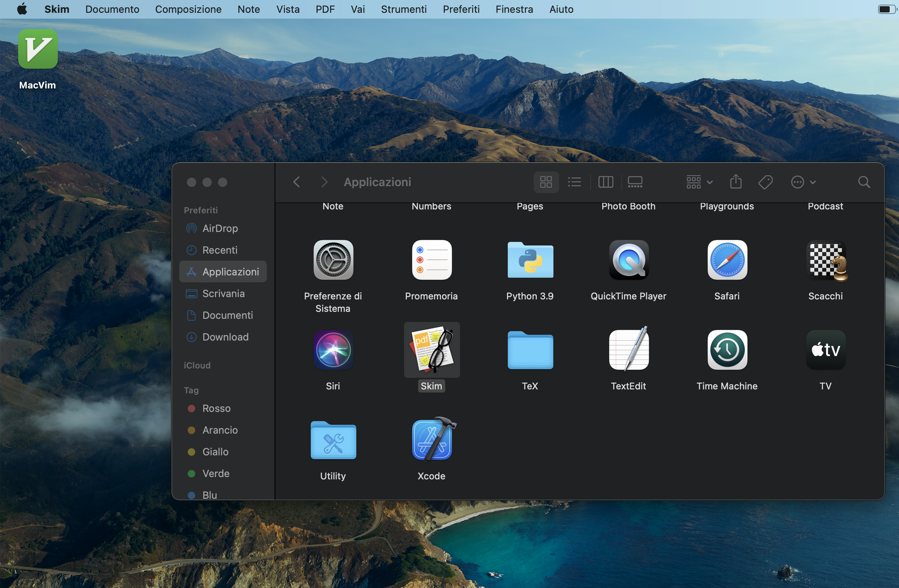Click the back navigation arrow
The width and height of the screenshot is (899, 588).
[x=297, y=182]
